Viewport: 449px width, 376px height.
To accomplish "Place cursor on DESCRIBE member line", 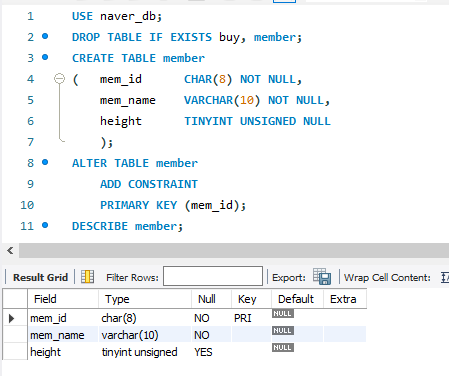I will click(x=127, y=226).
